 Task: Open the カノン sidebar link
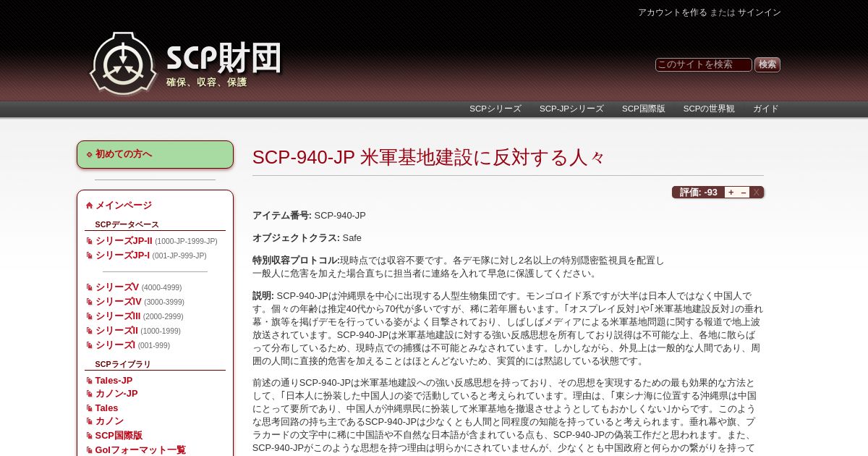(109, 421)
